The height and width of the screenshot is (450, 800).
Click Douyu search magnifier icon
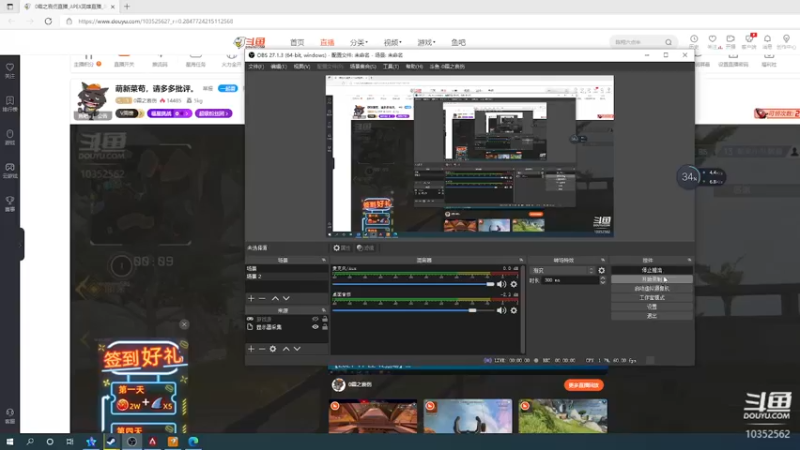[x=668, y=42]
